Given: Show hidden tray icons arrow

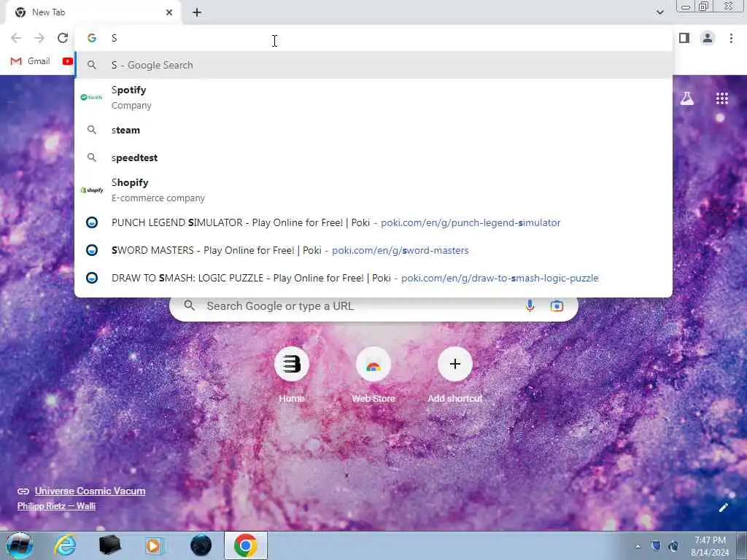Looking at the screenshot, I should point(638,547).
